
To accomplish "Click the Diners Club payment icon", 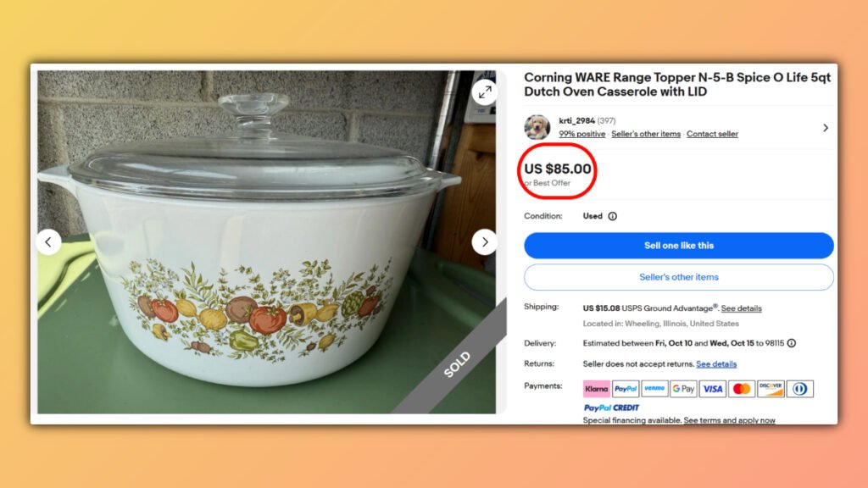I will pos(800,388).
